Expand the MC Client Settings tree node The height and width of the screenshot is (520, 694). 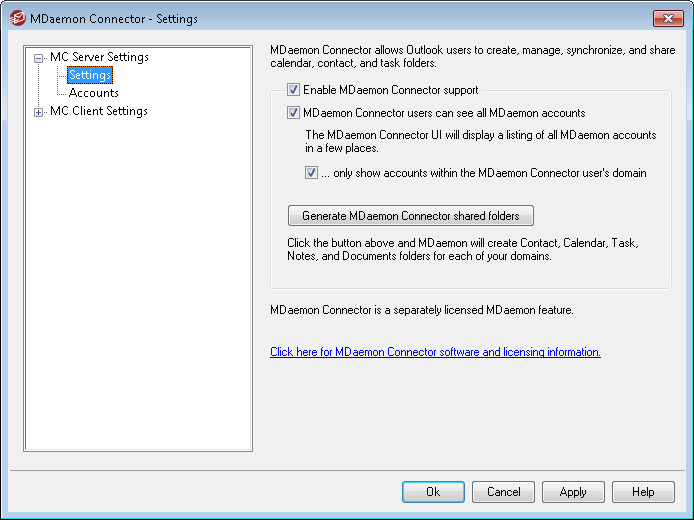coord(39,112)
